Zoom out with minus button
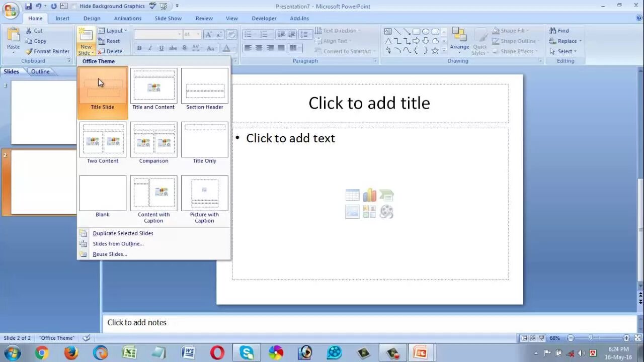The width and height of the screenshot is (644, 362). click(x=570, y=338)
